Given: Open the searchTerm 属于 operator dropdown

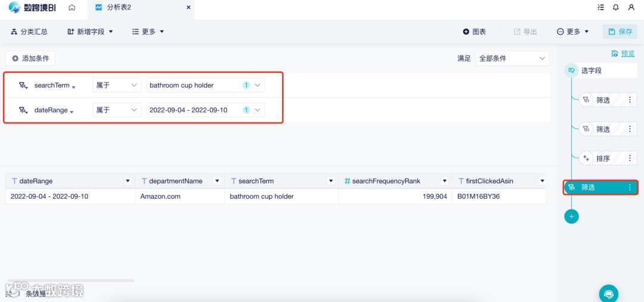Looking at the screenshot, I should point(117,85).
